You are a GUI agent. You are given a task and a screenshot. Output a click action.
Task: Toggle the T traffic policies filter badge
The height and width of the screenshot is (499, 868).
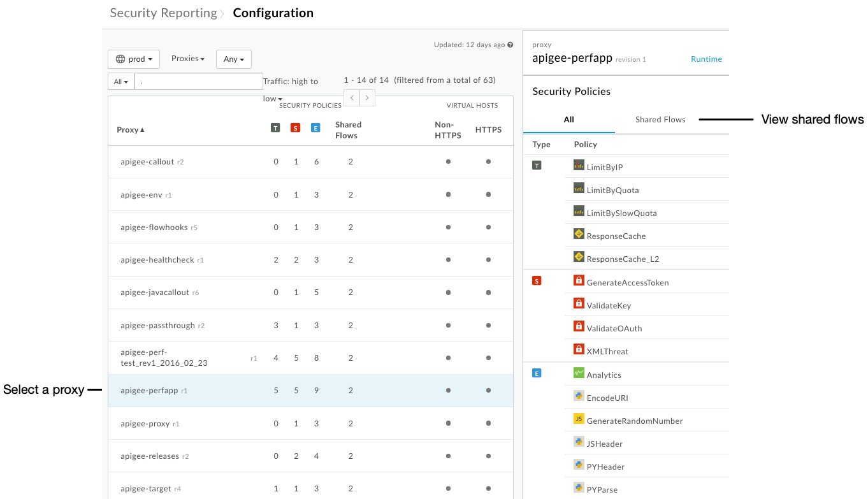click(x=275, y=127)
